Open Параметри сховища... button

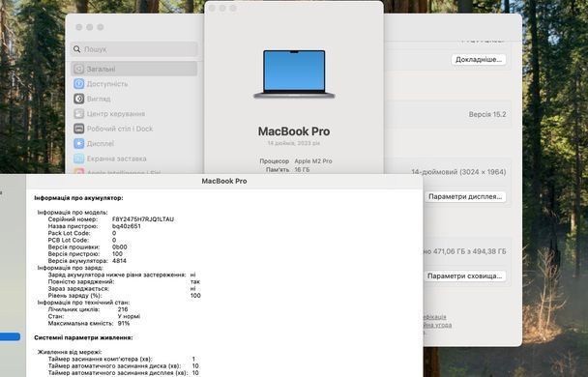point(465,275)
